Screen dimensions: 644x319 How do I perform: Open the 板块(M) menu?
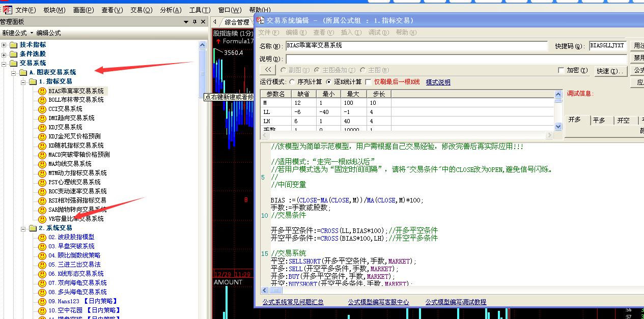(54, 10)
